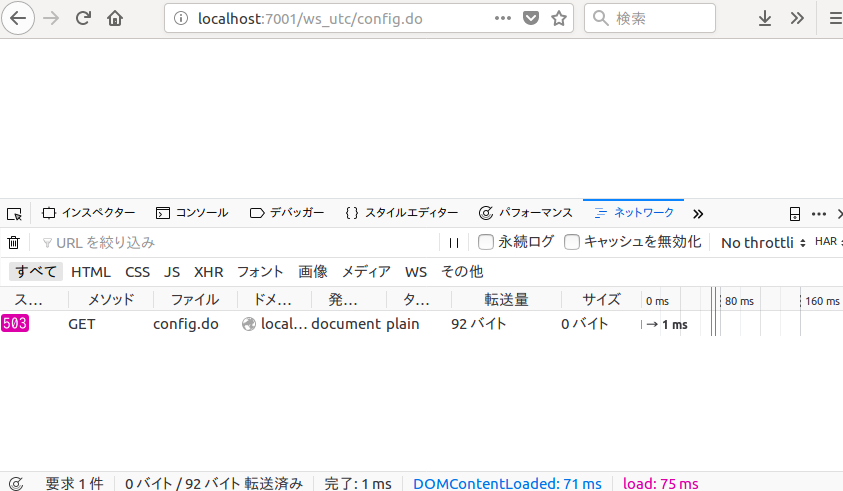Open the browser home page
The width and height of the screenshot is (843, 491).
click(x=115, y=18)
